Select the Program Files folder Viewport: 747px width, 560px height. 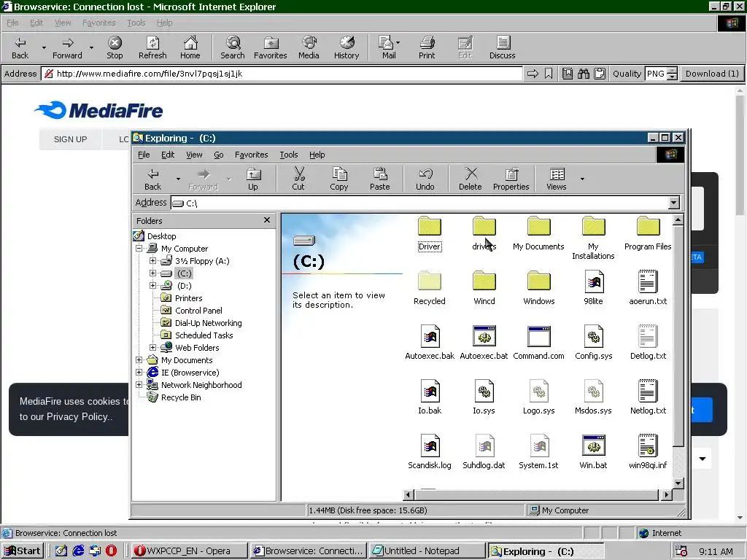click(648, 233)
